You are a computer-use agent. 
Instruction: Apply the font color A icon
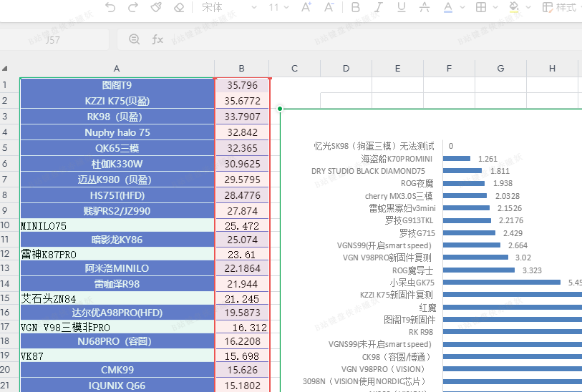[448, 7]
